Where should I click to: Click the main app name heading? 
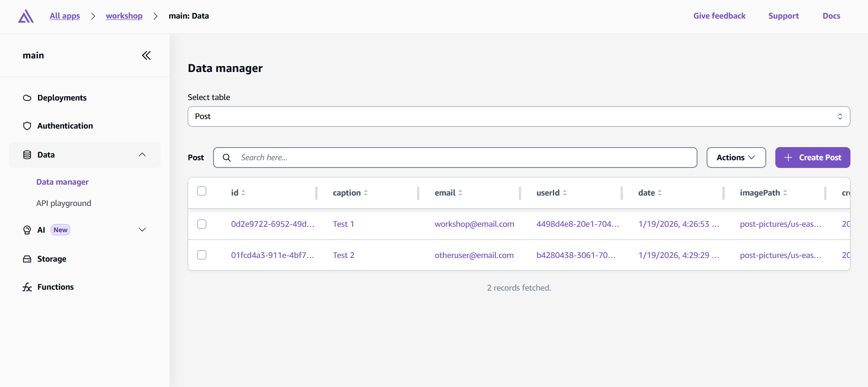coord(33,55)
